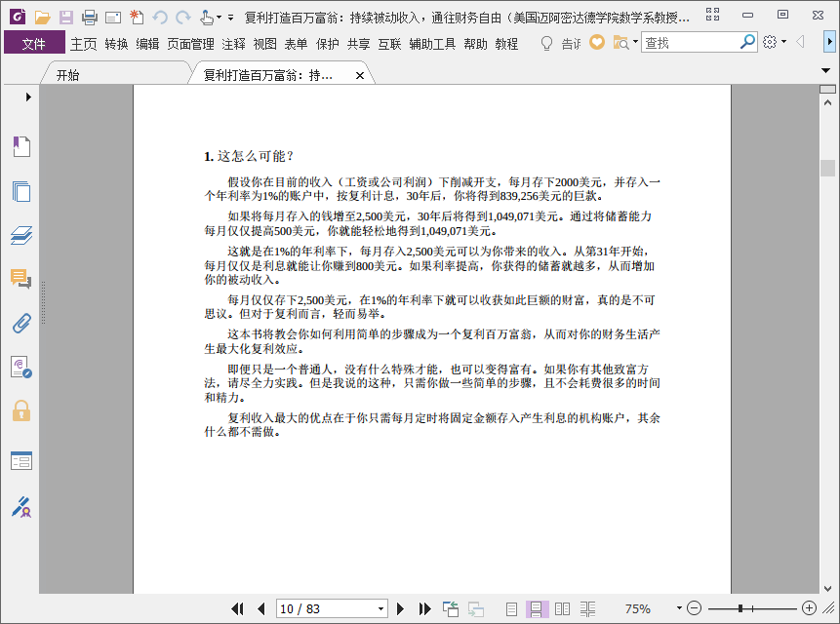Click the Redo arrow icon
This screenshot has height=624, width=840.
[183, 18]
